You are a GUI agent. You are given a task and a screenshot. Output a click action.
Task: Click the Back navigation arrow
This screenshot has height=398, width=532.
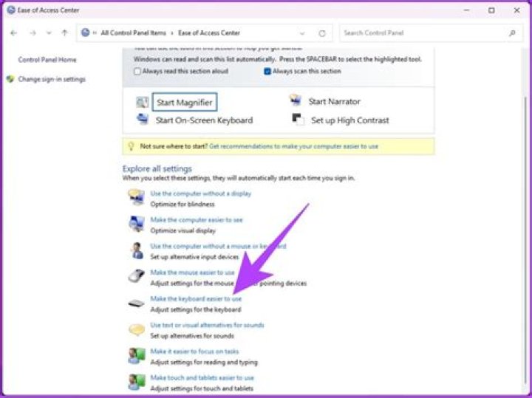click(x=13, y=33)
